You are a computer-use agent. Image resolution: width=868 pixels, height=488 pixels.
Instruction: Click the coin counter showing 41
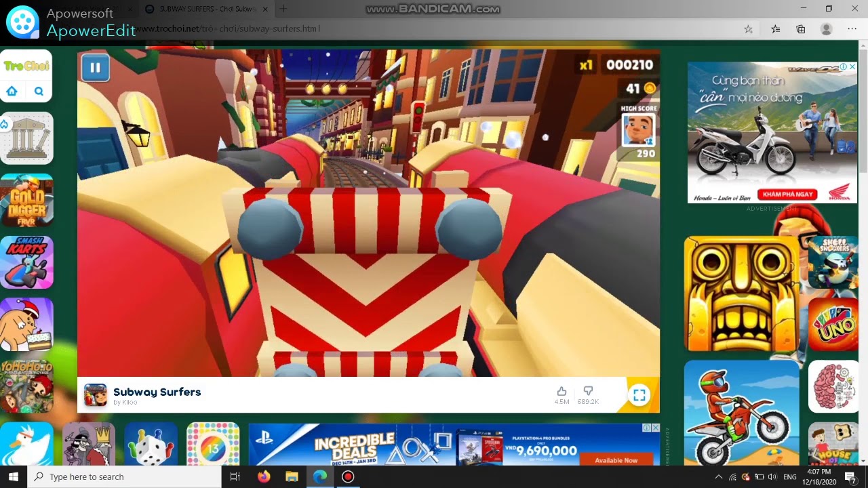(x=641, y=88)
